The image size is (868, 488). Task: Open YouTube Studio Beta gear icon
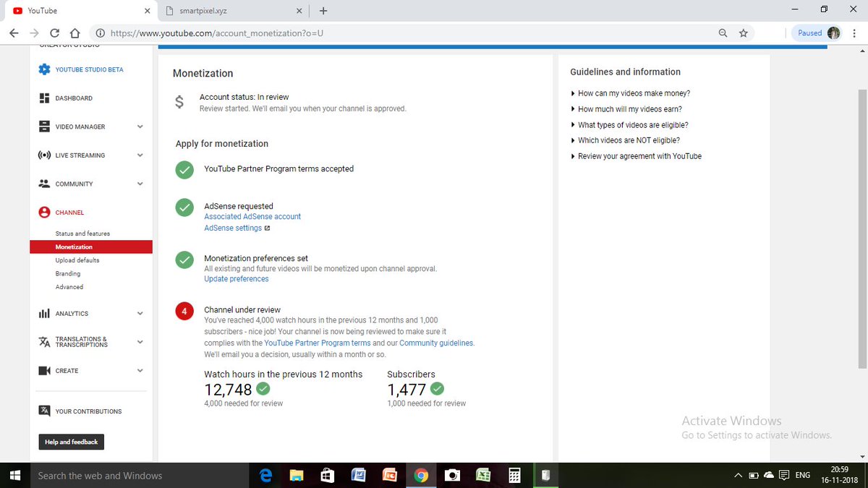click(x=44, y=69)
